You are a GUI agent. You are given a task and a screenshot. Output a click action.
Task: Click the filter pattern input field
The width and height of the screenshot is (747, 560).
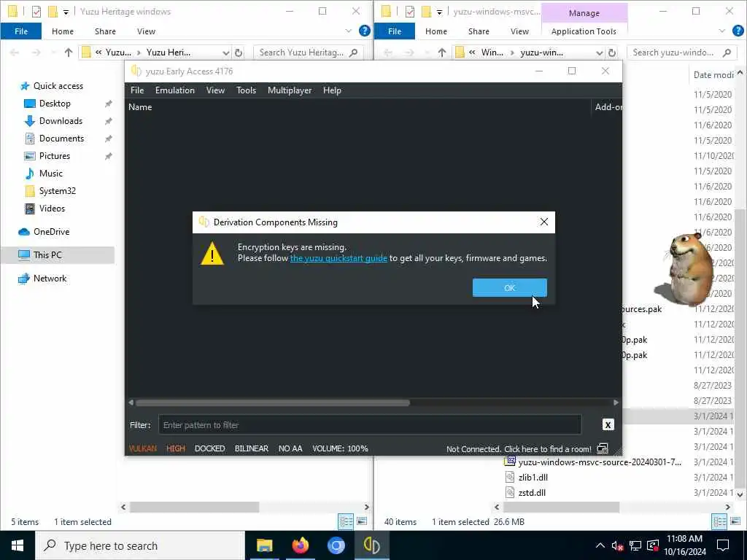click(370, 425)
